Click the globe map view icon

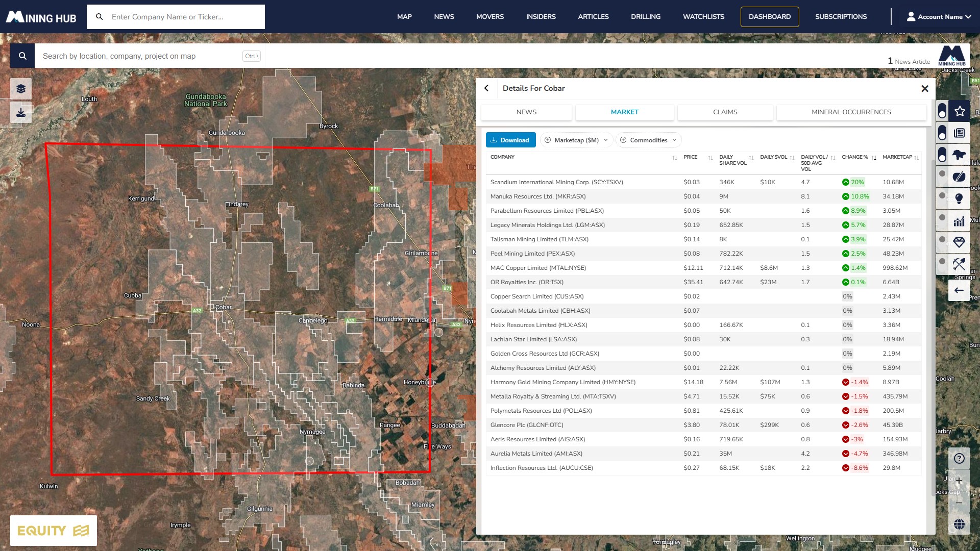959,524
